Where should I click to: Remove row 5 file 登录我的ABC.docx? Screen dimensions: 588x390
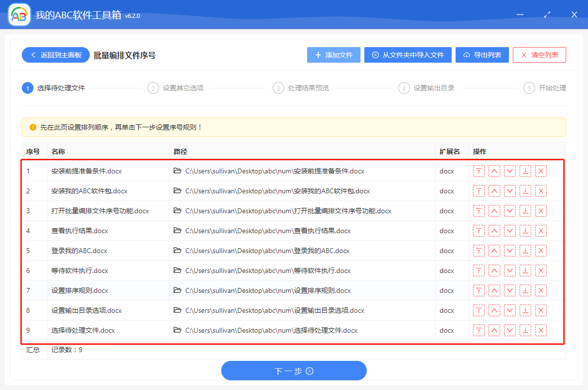pyautogui.click(x=540, y=251)
